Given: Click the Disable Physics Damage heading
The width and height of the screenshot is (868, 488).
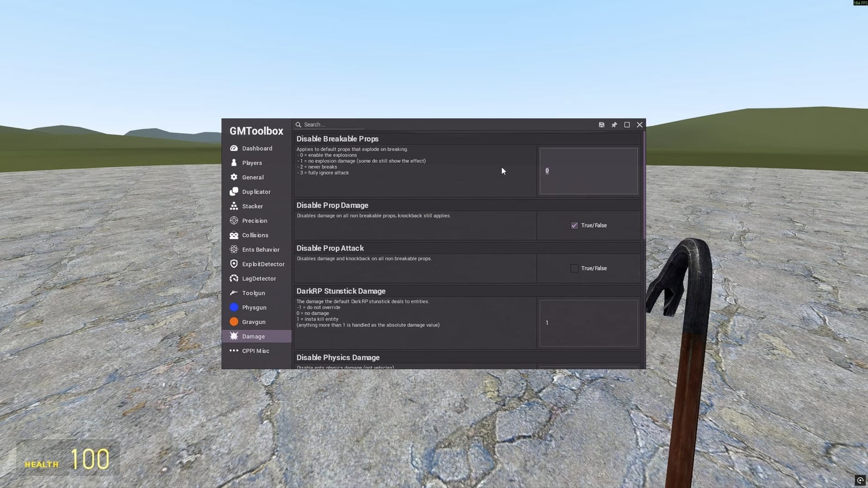Looking at the screenshot, I should 338,357.
